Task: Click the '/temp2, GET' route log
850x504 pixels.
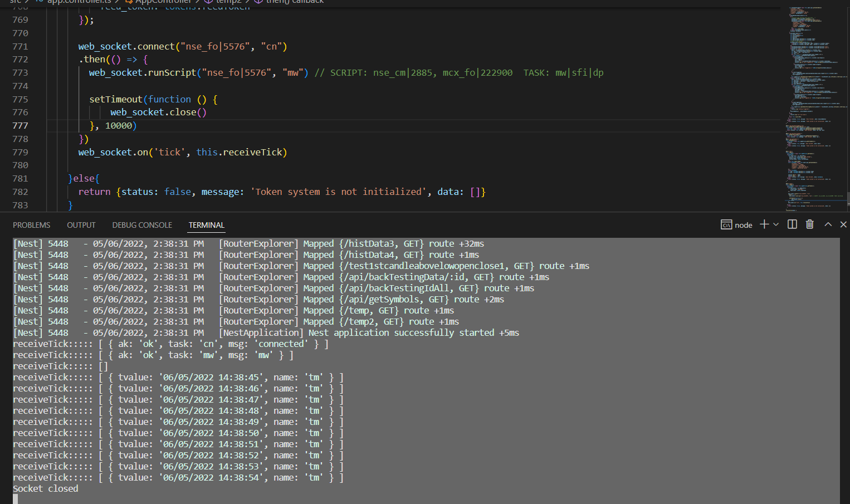Action: click(x=236, y=321)
